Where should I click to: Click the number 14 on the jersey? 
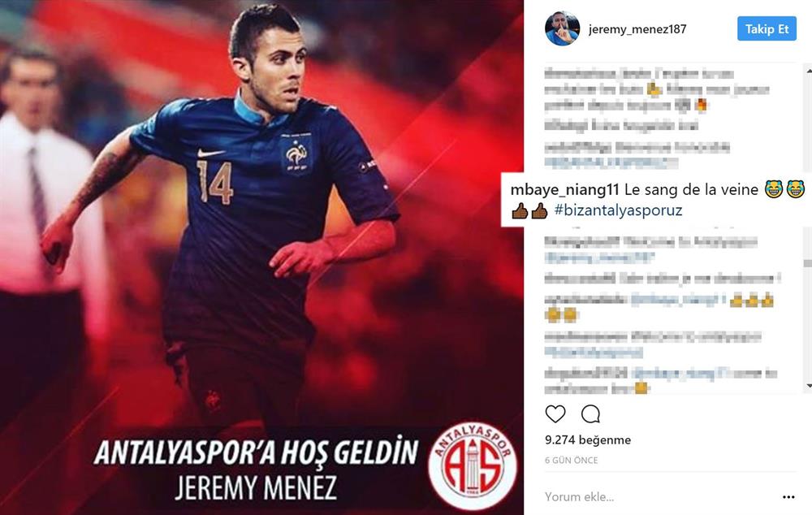coord(214,181)
